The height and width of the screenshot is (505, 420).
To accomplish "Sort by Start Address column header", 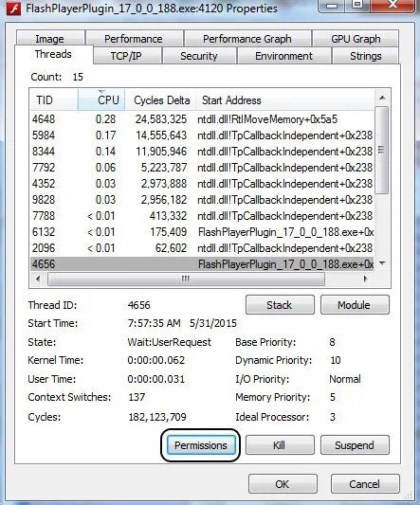I will 284,100.
